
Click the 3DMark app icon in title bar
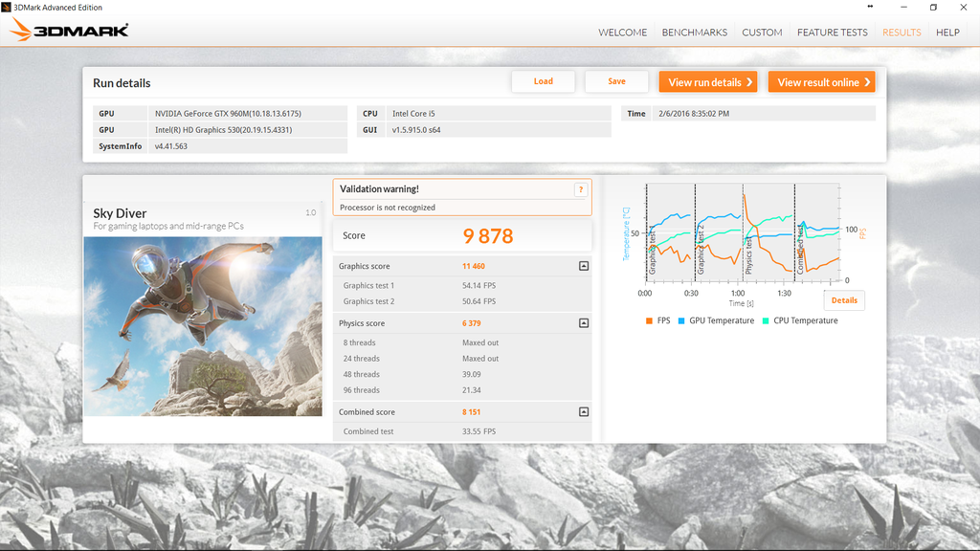(x=7, y=7)
